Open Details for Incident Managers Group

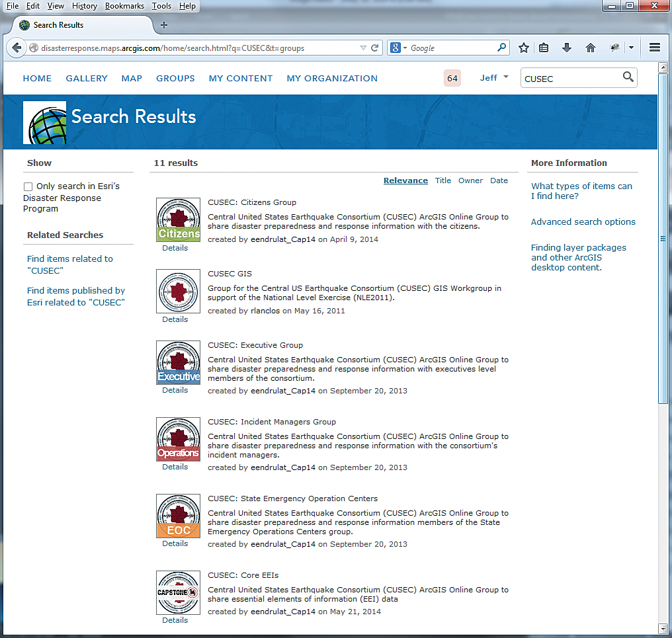(x=175, y=467)
